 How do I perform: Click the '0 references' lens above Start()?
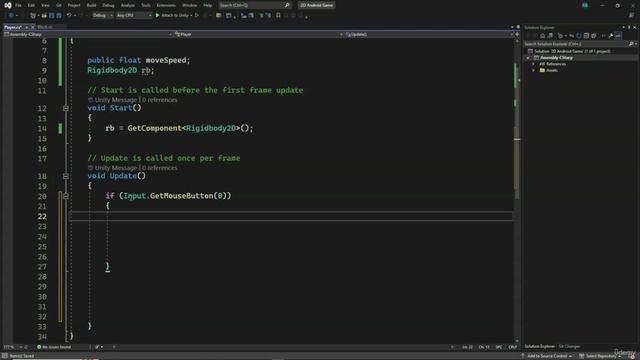point(160,100)
